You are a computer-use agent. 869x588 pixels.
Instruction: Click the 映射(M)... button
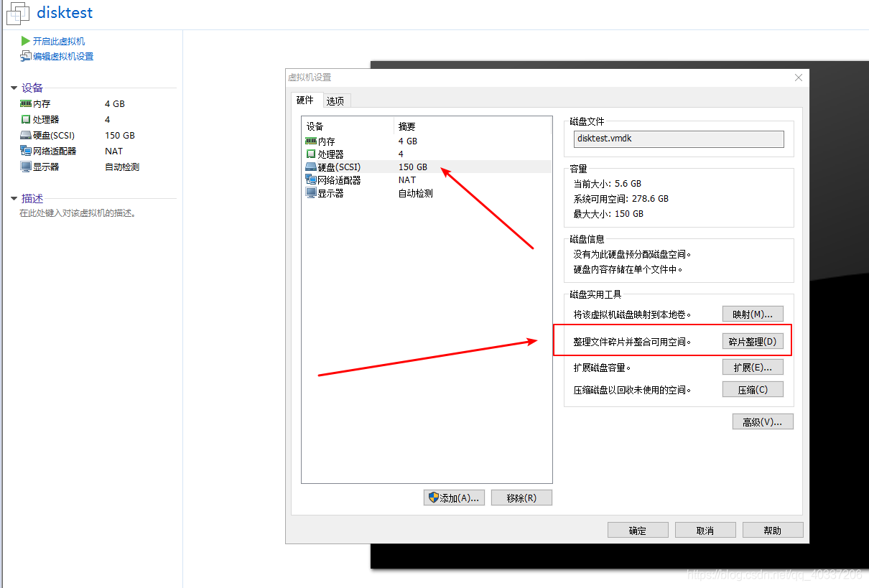(753, 314)
